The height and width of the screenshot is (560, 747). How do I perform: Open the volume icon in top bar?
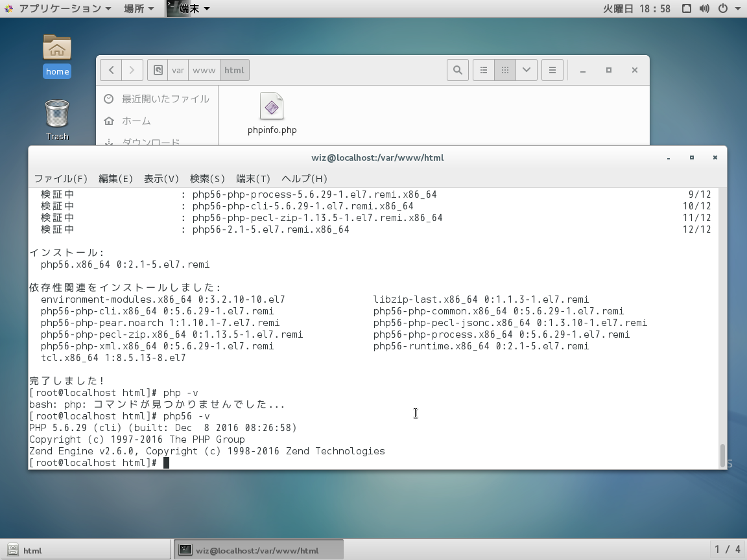(x=704, y=8)
